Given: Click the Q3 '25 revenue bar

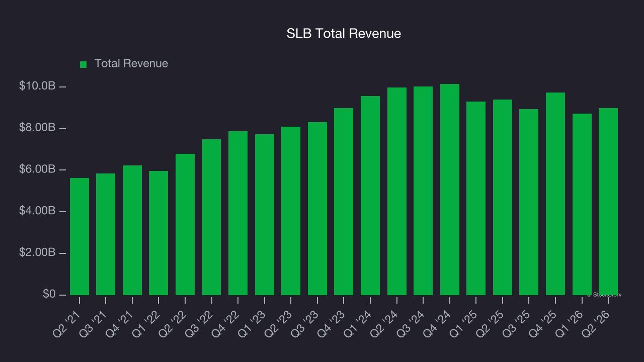Looking at the screenshot, I should 529,202.
